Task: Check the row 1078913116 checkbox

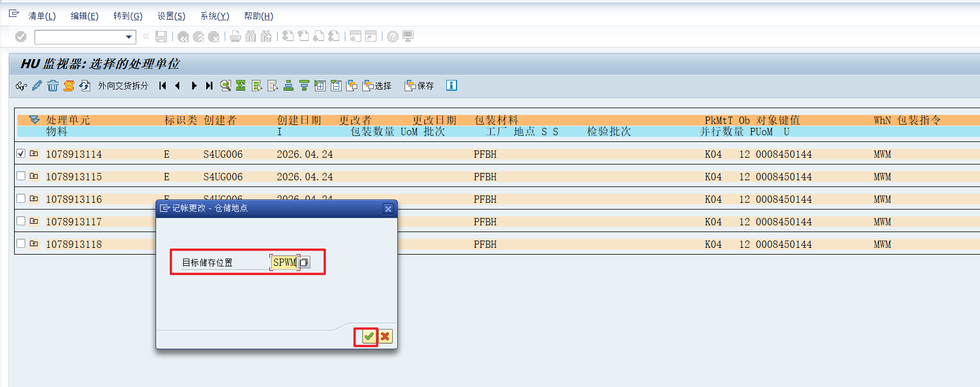Action: click(x=21, y=198)
